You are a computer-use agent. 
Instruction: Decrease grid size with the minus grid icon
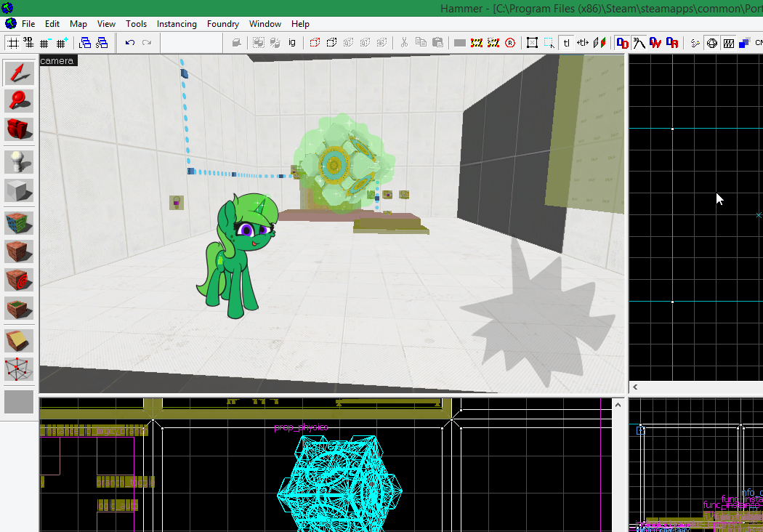pos(44,43)
